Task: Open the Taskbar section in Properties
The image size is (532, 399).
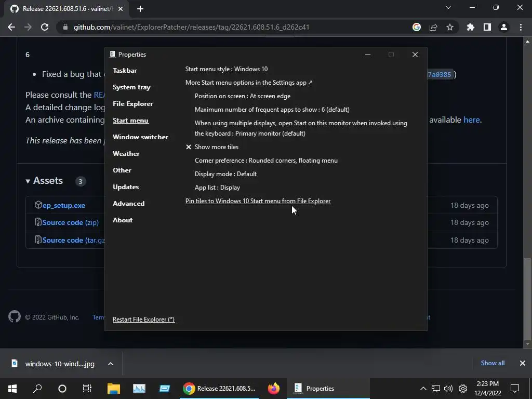Action: click(125, 71)
